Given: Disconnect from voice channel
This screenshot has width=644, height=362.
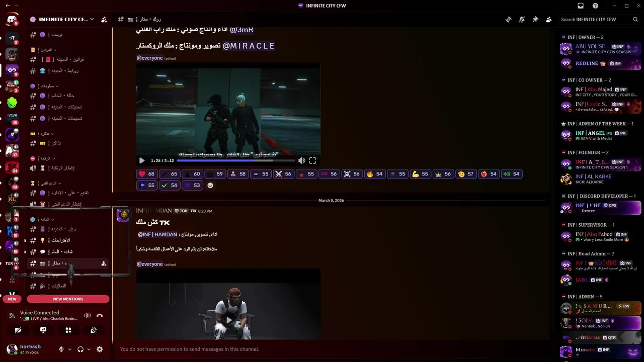Looking at the screenshot, I should tap(100, 316).
